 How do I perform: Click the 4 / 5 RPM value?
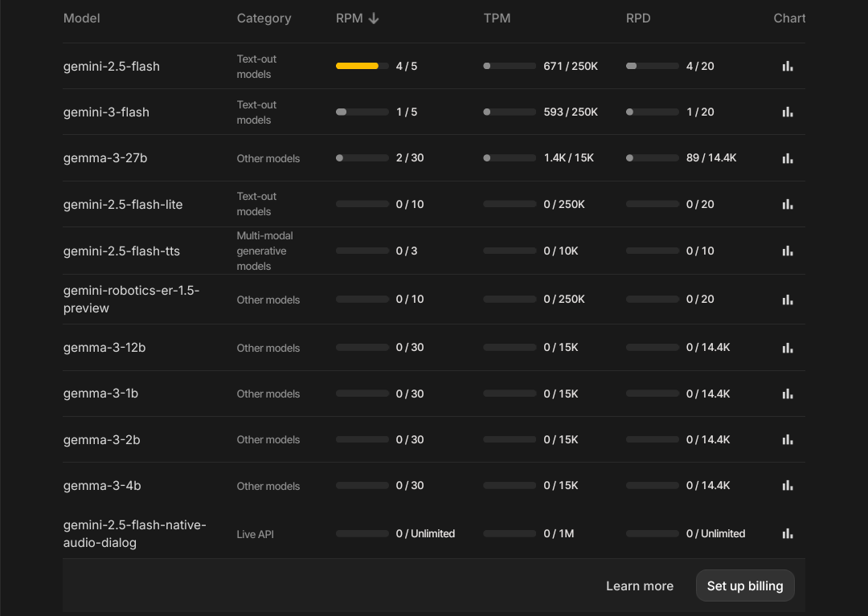pos(407,67)
